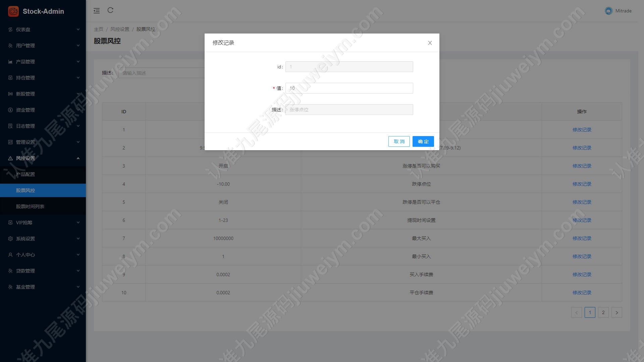Expand the 产品管理 menu chevron

click(x=78, y=62)
